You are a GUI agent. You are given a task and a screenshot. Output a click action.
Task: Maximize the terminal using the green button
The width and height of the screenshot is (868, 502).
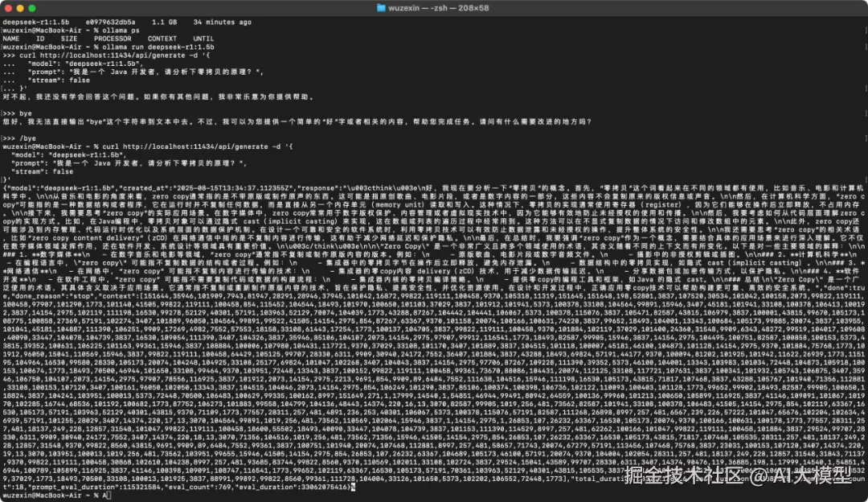coord(32,8)
